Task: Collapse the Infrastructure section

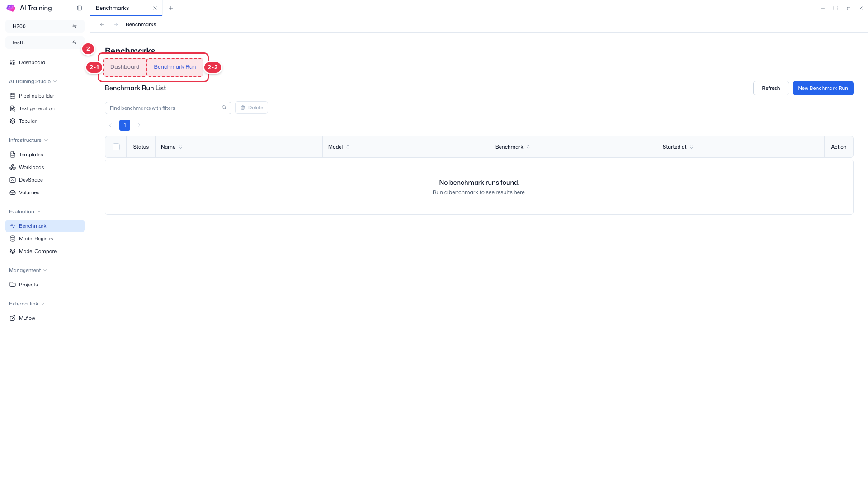Action: 28,140
